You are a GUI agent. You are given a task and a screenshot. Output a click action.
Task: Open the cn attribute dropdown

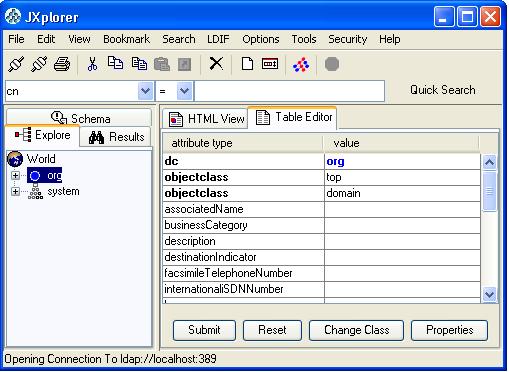[145, 91]
